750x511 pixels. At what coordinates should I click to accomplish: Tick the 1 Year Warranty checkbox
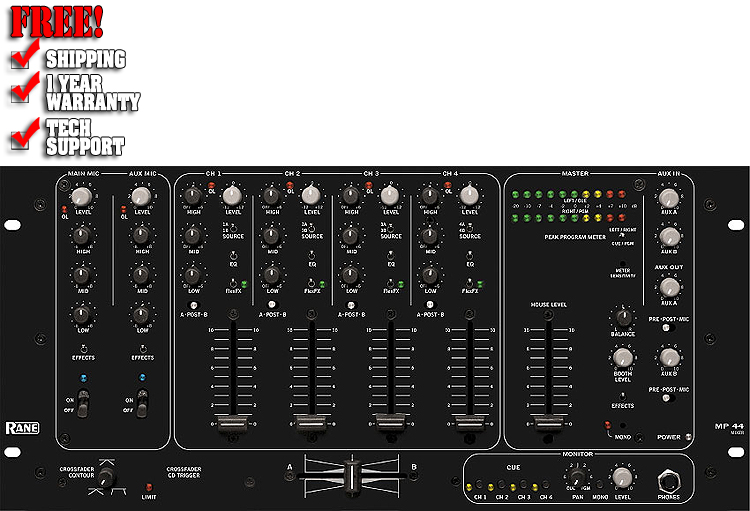19,94
